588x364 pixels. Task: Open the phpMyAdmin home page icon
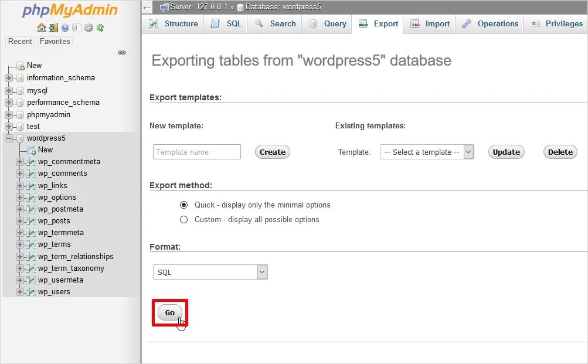42,28
